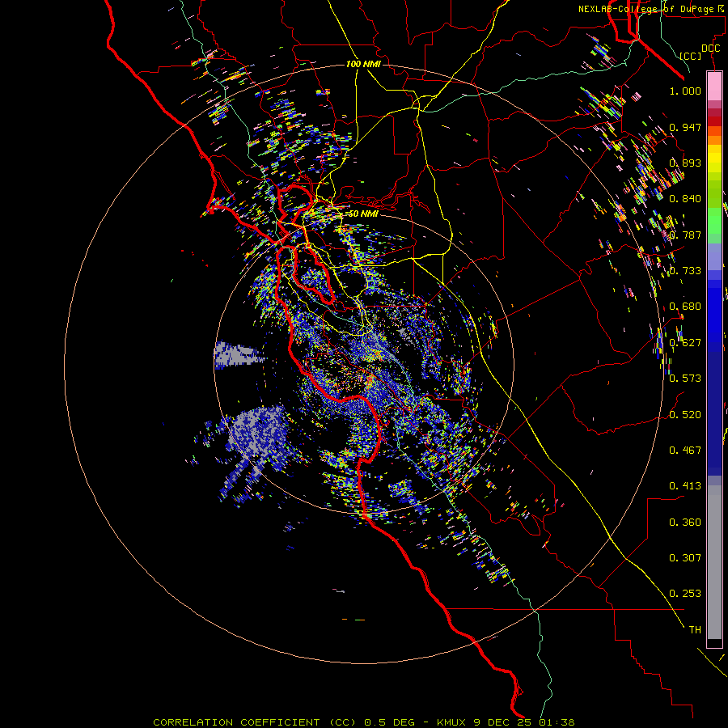Click the 0.947 scale value
728x728 pixels.
coord(685,127)
